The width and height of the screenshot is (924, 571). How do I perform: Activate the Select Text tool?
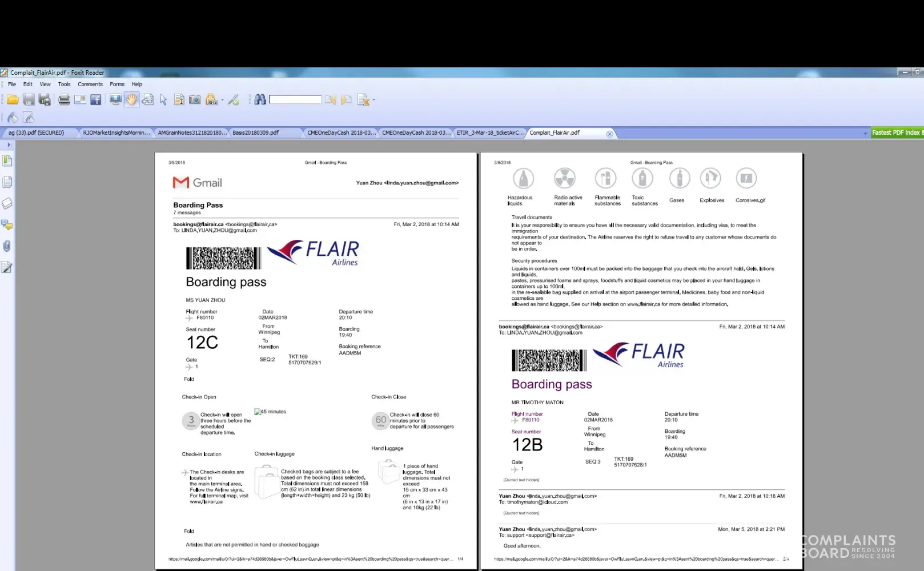click(x=179, y=100)
